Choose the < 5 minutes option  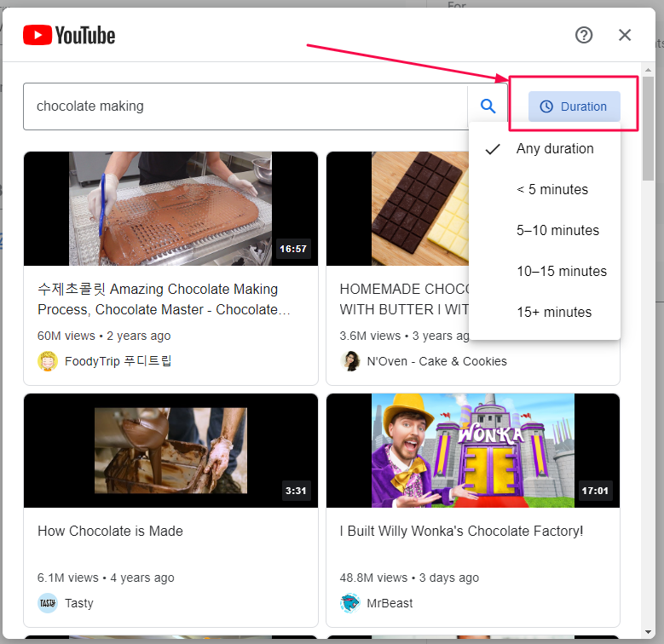pos(545,190)
